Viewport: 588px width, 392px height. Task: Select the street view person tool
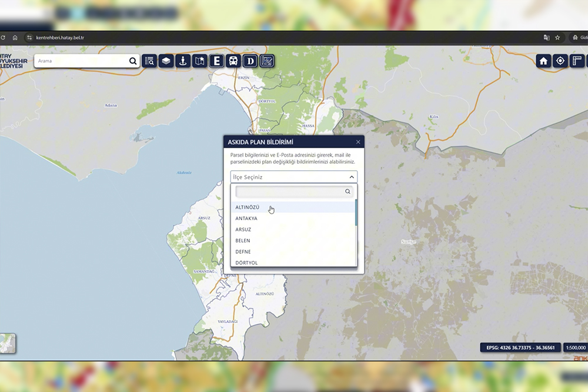coord(183,61)
